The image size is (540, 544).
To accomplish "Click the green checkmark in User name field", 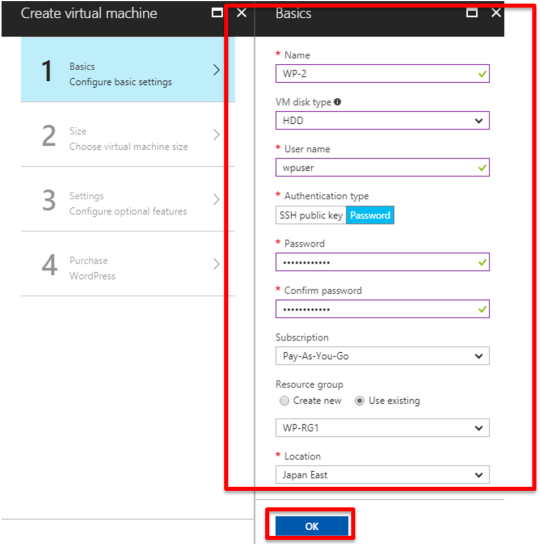I will (482, 168).
